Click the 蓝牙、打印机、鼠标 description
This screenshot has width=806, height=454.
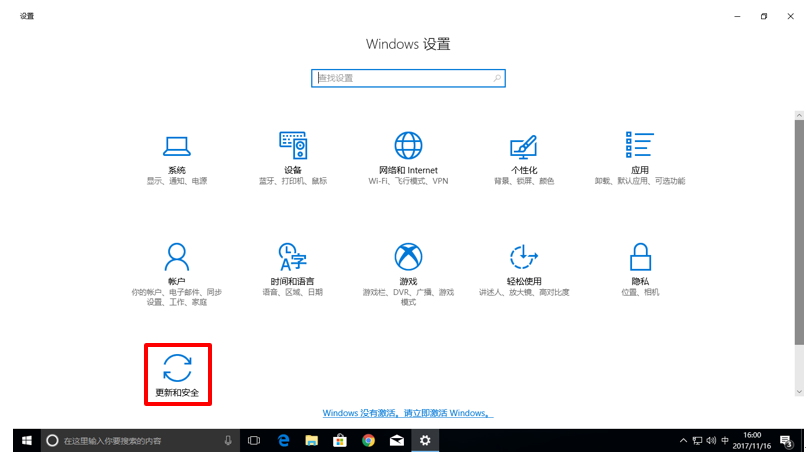293,181
